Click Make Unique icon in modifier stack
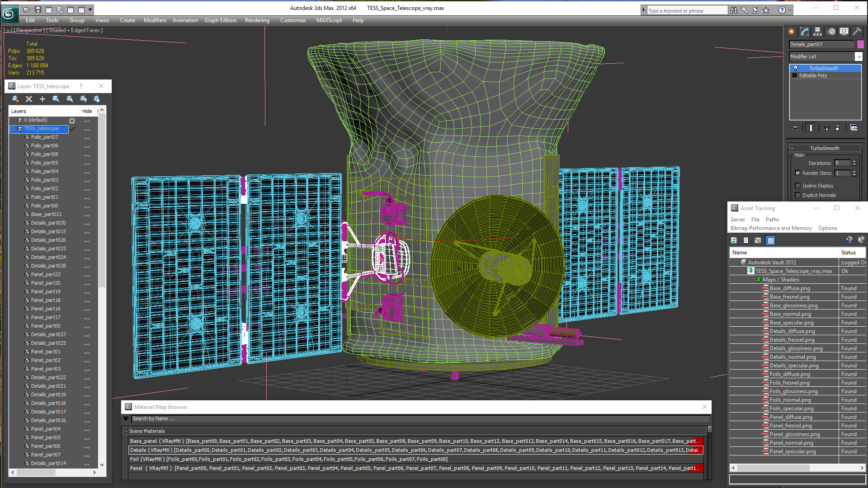Image resolution: width=868 pixels, height=488 pixels. [826, 128]
